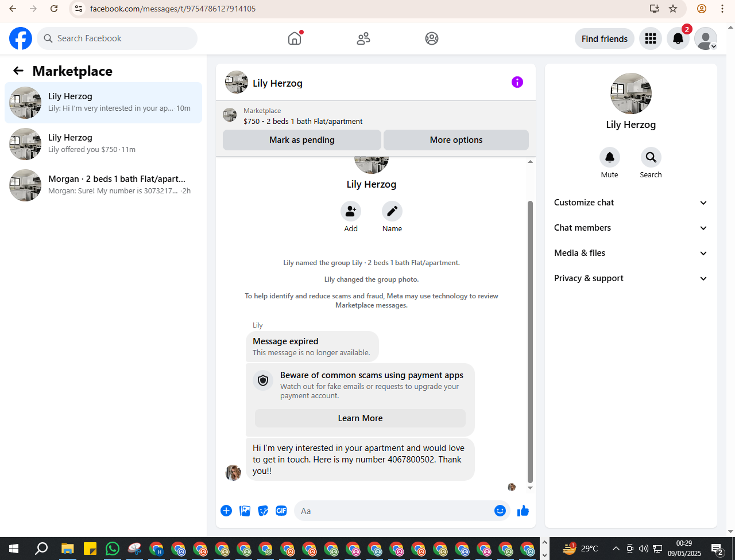
Task: Open File Explorer from the taskbar
Action: coord(68,549)
